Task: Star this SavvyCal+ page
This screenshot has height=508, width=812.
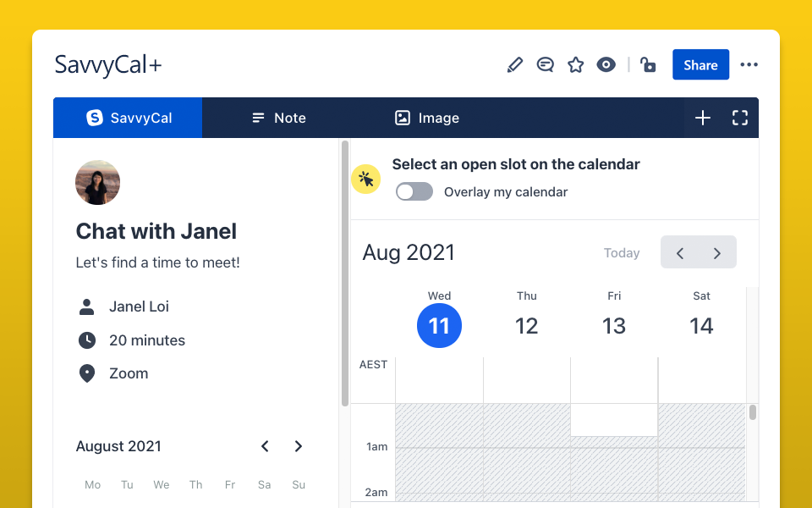Action: [576, 65]
